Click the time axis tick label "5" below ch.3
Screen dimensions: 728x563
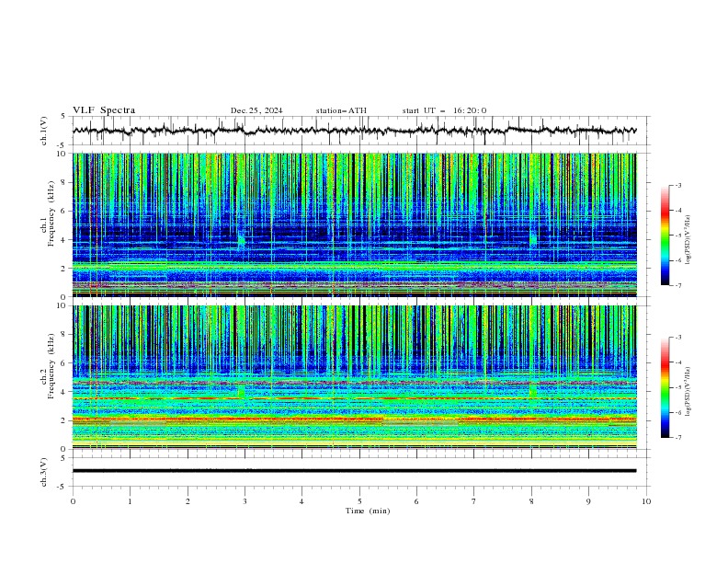coord(359,501)
